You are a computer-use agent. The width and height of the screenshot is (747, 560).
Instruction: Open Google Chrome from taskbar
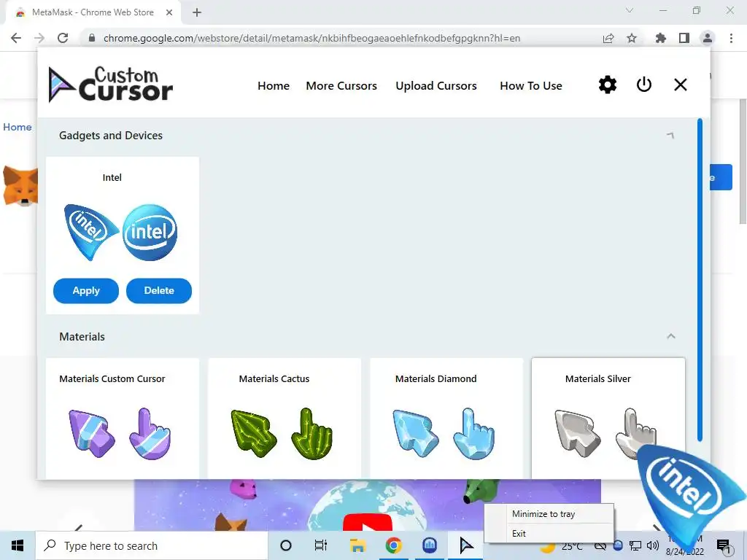coord(393,545)
